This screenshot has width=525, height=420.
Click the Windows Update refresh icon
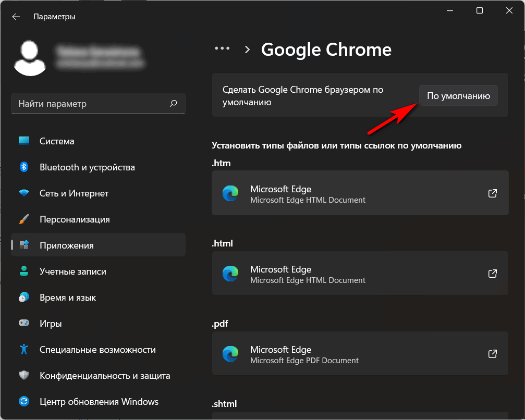pos(24,401)
